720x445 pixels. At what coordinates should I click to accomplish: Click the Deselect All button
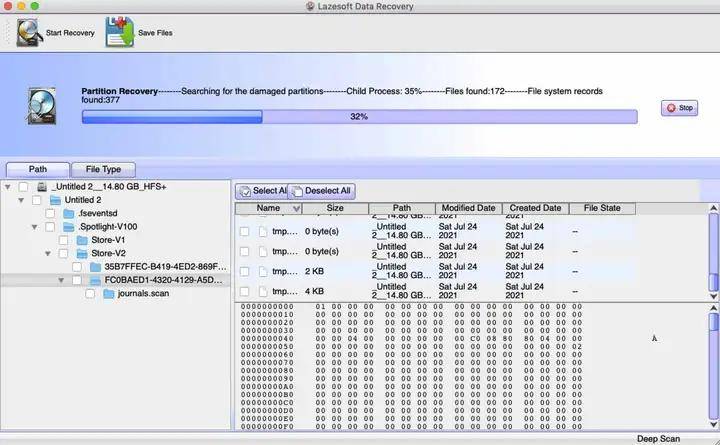click(321, 191)
